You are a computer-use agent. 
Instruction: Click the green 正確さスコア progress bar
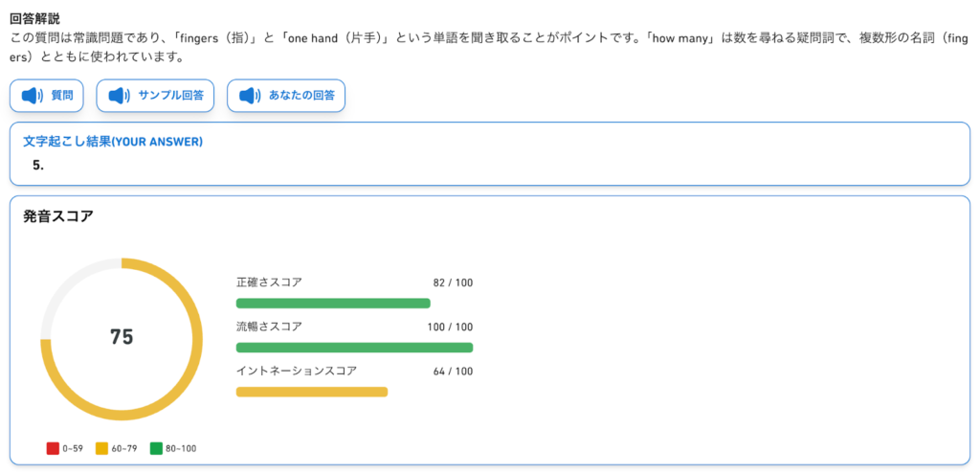[x=333, y=304]
